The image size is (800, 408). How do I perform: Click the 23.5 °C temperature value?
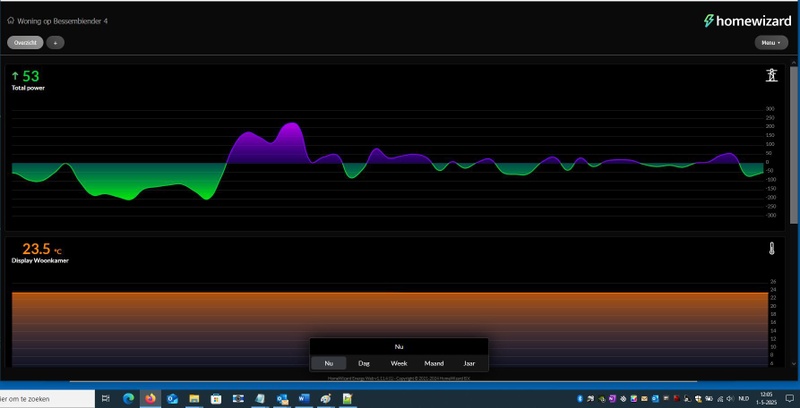42,249
